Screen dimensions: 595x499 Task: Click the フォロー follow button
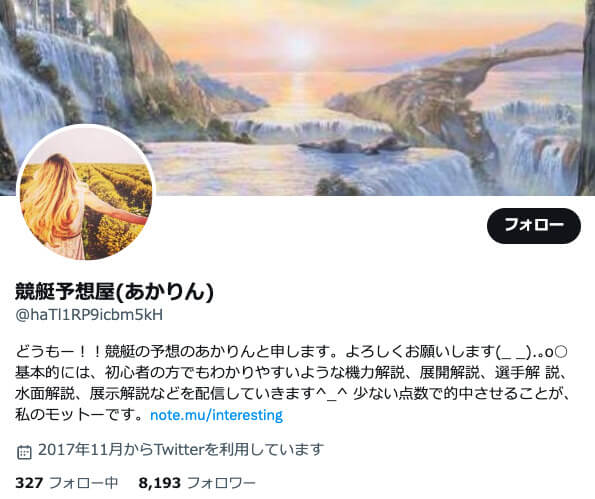534,226
